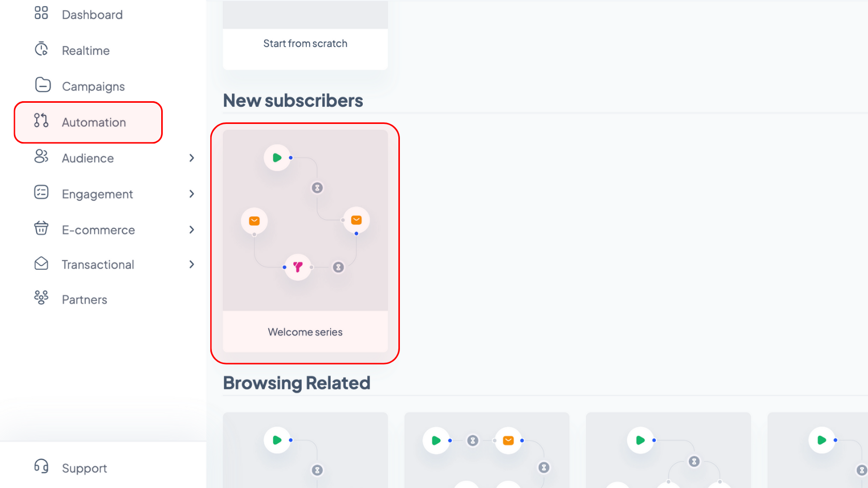Image resolution: width=868 pixels, height=488 pixels.
Task: Click the Transactional envelope icon
Action: [x=41, y=263]
